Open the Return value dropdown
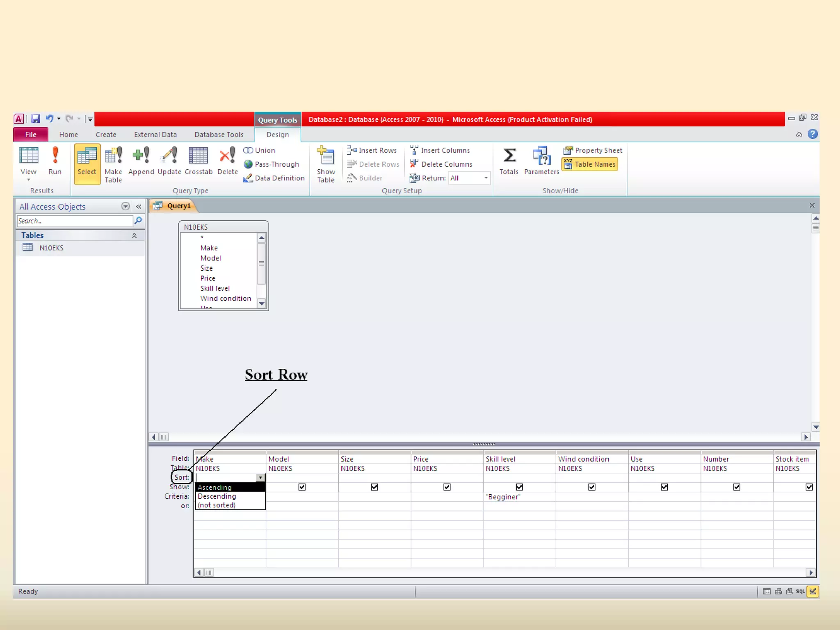The image size is (840, 630). (x=486, y=178)
